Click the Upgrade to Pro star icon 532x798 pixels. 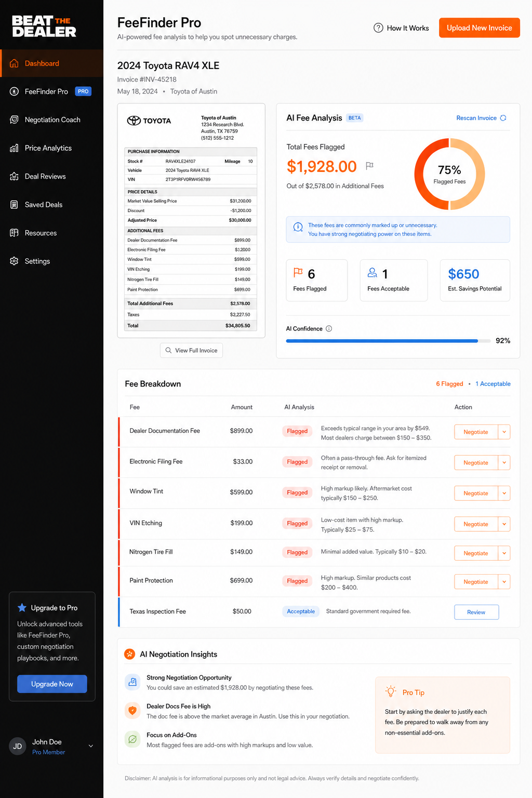[x=22, y=607]
